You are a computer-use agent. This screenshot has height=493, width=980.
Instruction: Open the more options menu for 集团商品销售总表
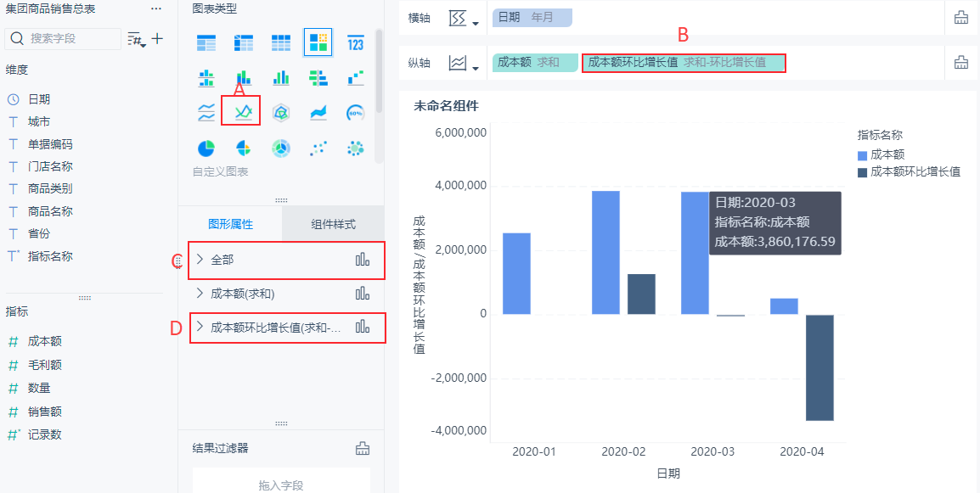[156, 9]
